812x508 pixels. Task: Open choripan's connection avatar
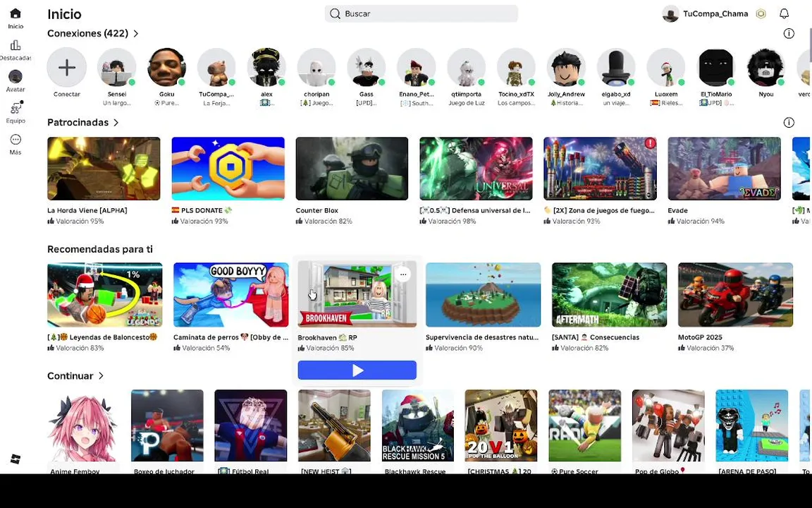(316, 68)
